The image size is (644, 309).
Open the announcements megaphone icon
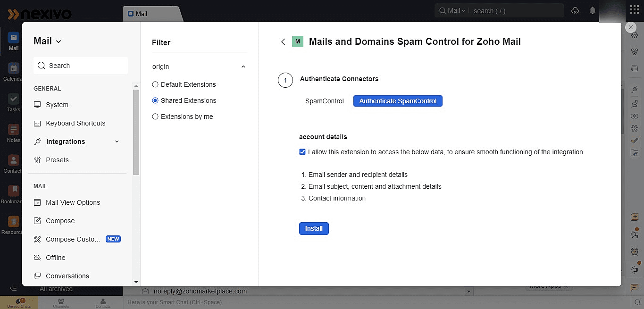635,234
